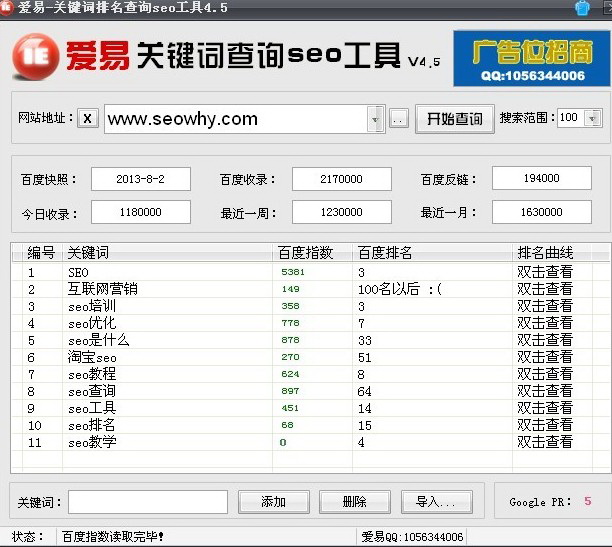The width and height of the screenshot is (612, 547).
Task: Click the 今日收录 value 1180000
Action: tap(141, 212)
